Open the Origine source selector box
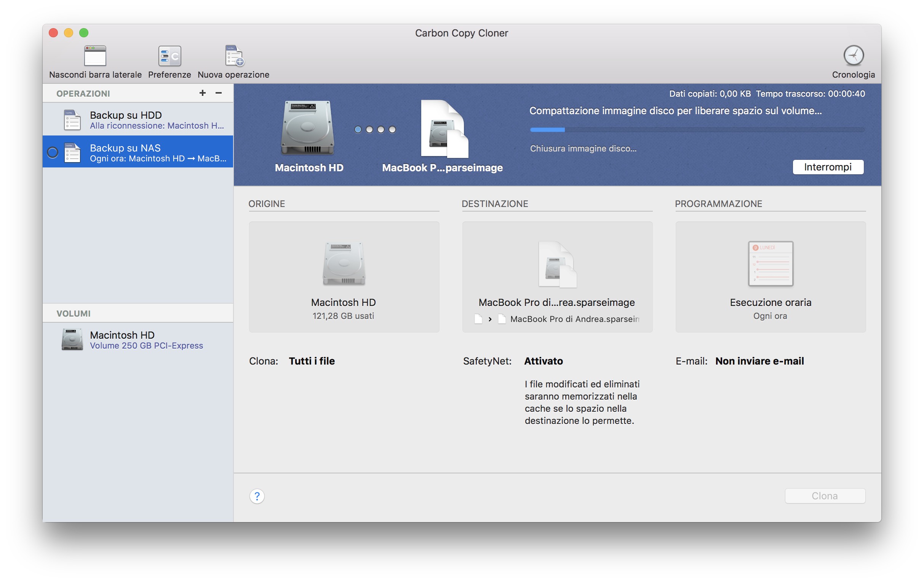 344,277
